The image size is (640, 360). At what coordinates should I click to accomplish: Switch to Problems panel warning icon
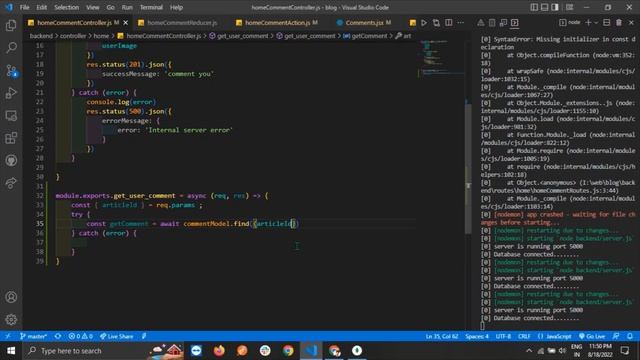[481, 23]
